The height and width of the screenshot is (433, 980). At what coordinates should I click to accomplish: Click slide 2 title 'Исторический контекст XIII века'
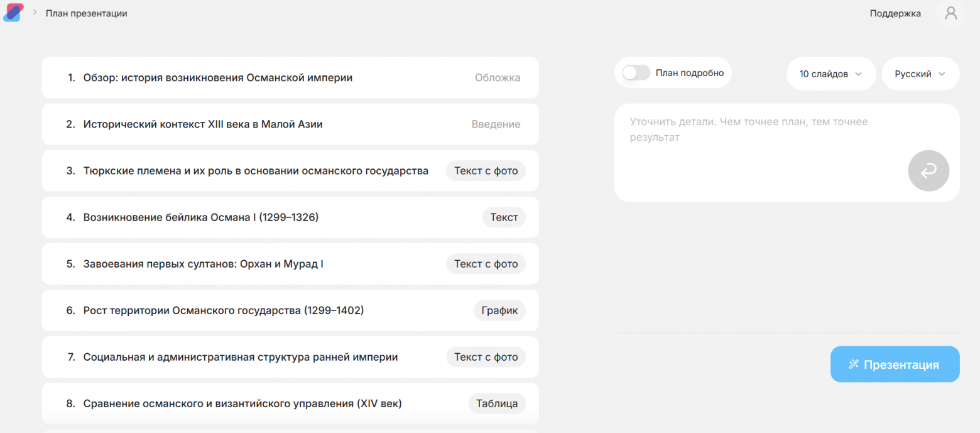click(x=202, y=124)
